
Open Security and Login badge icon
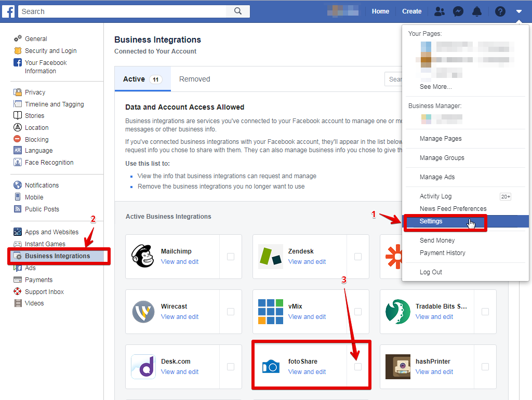18,50
